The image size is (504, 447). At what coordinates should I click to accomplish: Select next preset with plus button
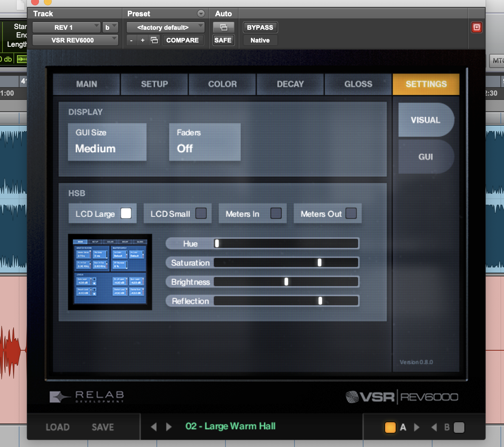click(x=143, y=40)
